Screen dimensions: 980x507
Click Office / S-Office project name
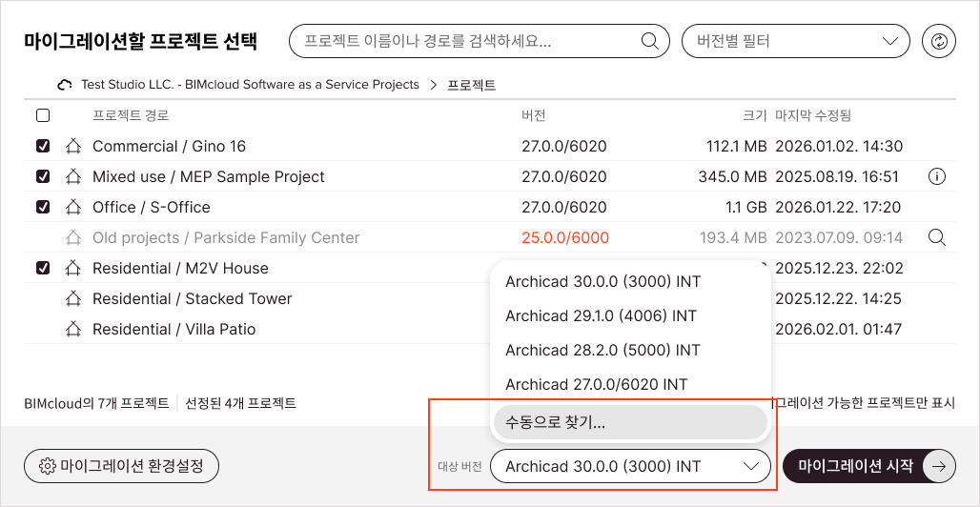point(152,207)
